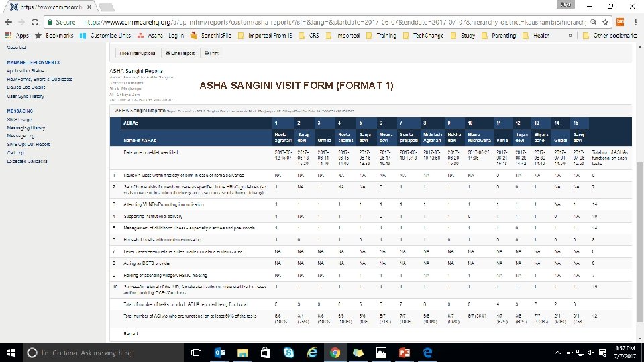Click the page vertical scrollbar

(640, 242)
